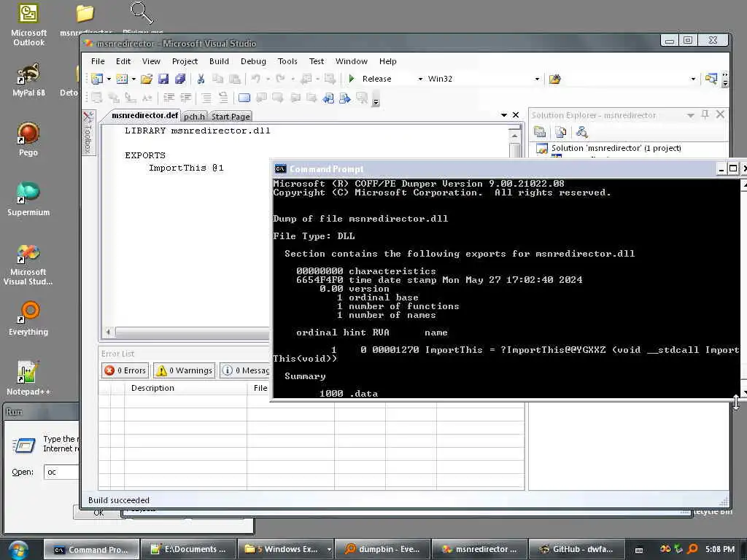Click the Properties icon in Solution Explorer
This screenshot has width=747, height=560.
tap(540, 132)
